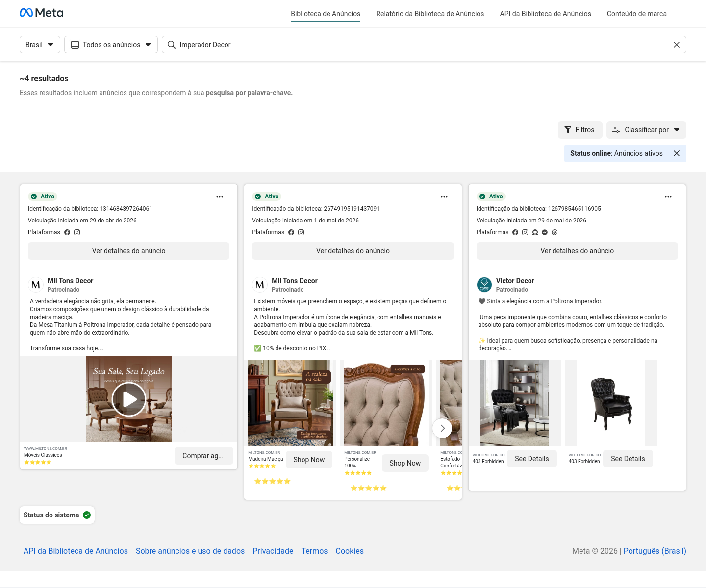Screen dimensions: 706x588
Task: Click See Details under room armchair image
Action: point(532,459)
